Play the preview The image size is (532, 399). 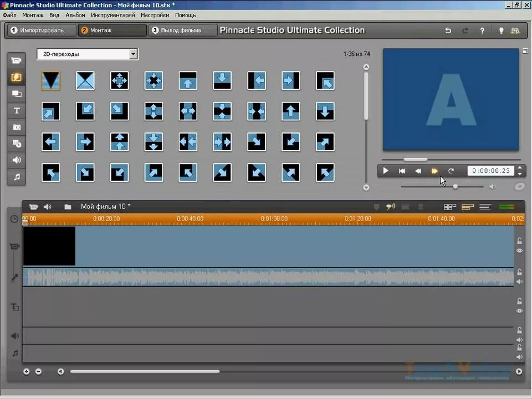click(x=386, y=171)
